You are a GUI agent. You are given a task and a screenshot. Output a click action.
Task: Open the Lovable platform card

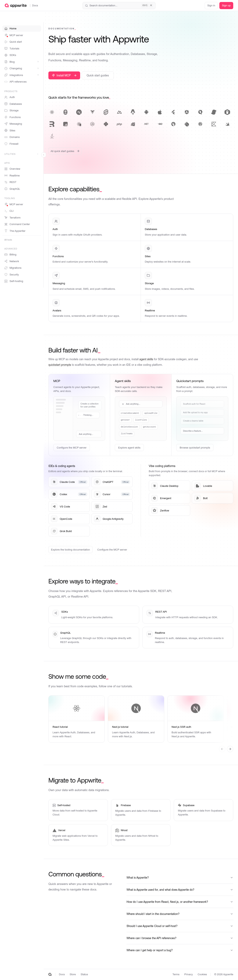tap(213, 486)
